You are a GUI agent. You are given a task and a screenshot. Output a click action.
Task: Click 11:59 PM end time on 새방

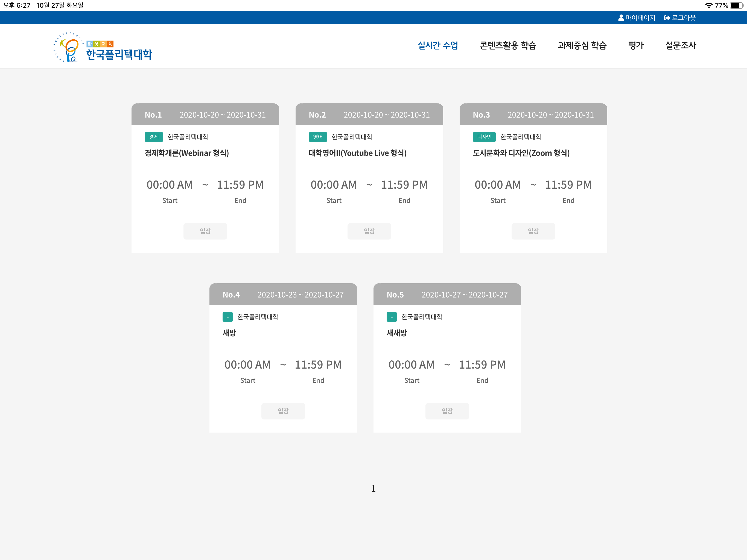tap(318, 365)
